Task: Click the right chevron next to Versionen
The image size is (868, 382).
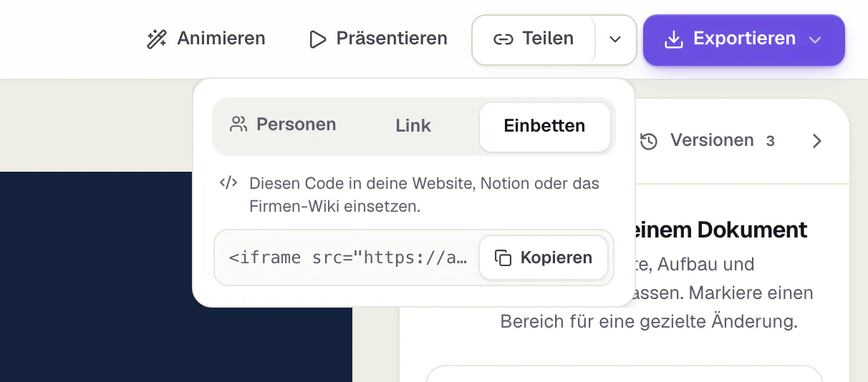Action: coord(817,141)
